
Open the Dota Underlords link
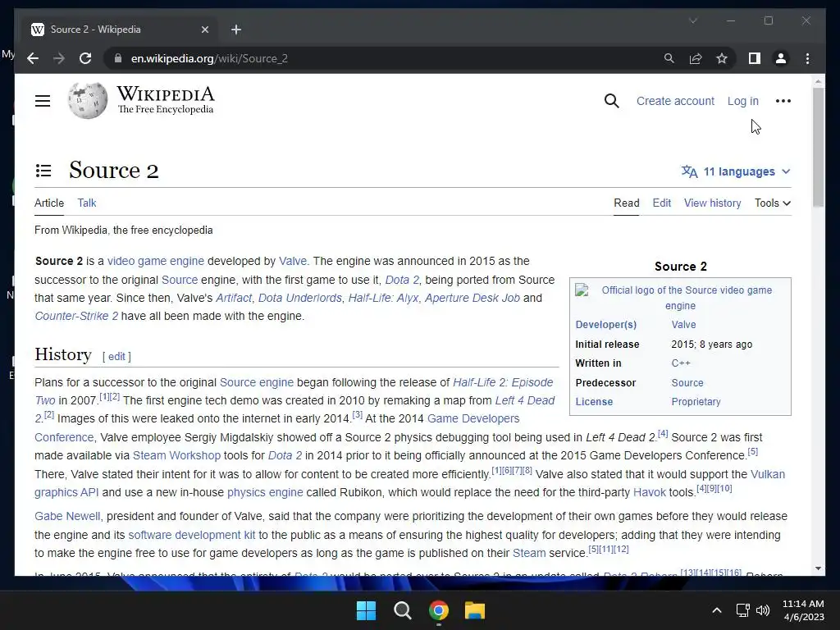point(299,298)
